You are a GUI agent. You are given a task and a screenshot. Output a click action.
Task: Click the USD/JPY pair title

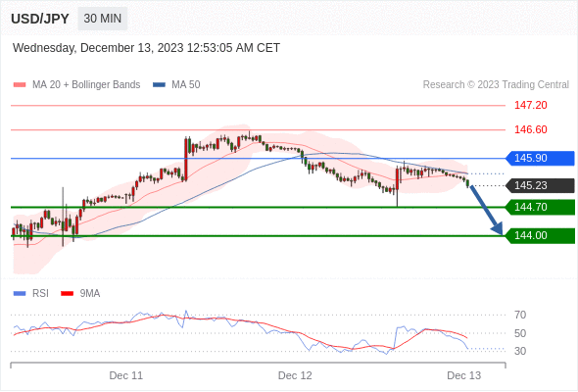40,19
